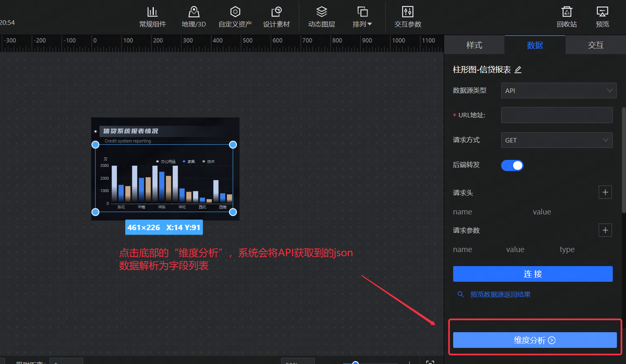
Task: Expand the 排列 arrange menu
Action: pyautogui.click(x=362, y=17)
